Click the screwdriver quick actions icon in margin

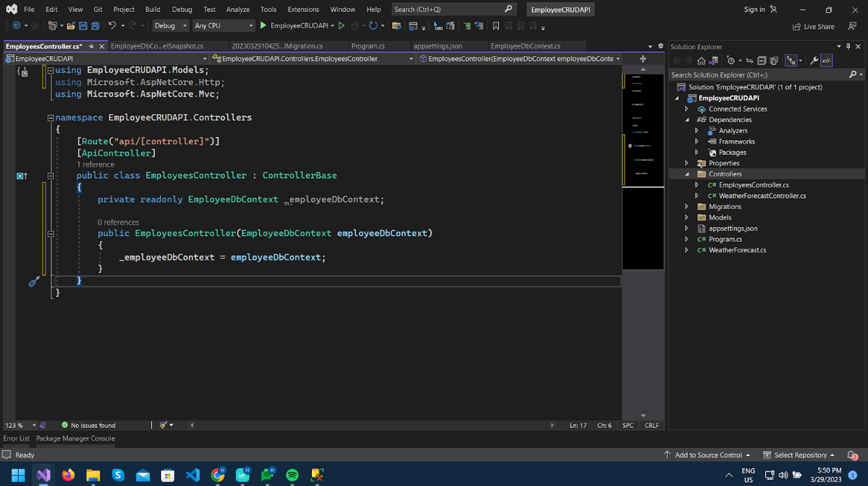click(x=34, y=282)
